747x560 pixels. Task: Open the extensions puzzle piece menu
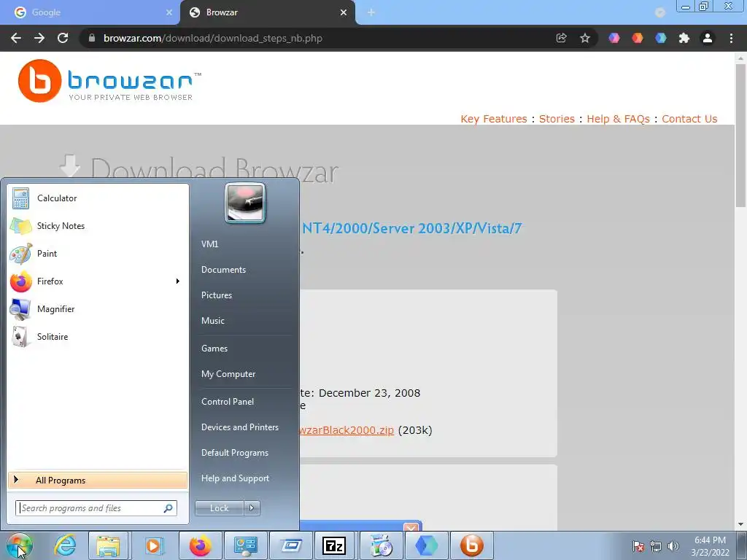coord(684,38)
